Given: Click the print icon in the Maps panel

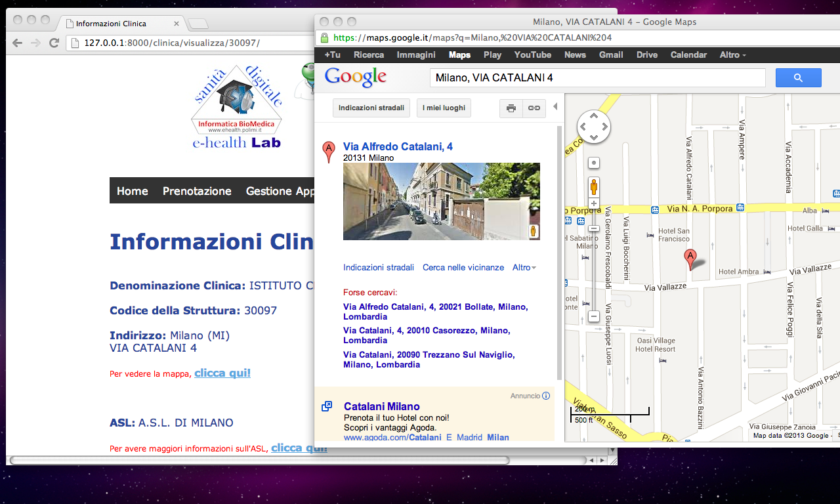Looking at the screenshot, I should 511,108.
